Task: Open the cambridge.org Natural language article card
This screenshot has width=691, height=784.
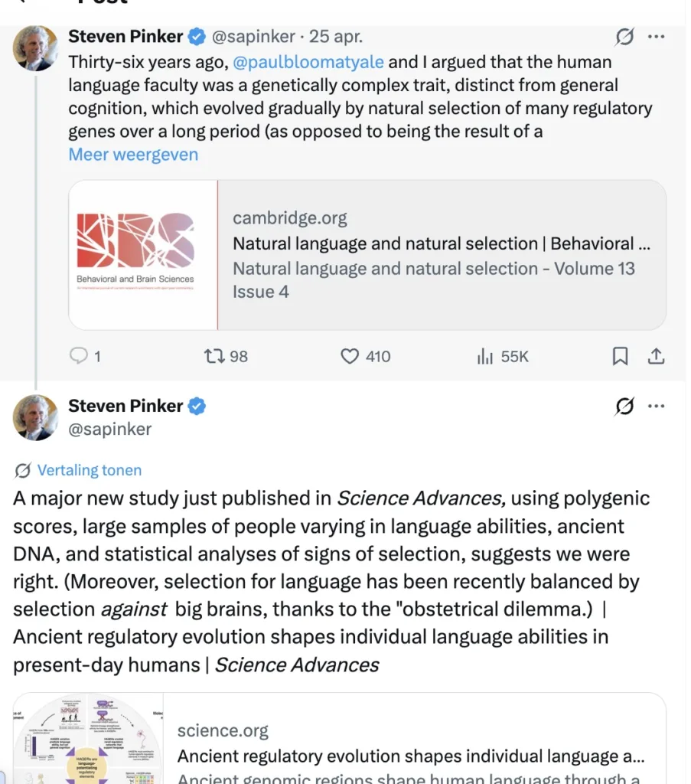Action: click(x=441, y=256)
